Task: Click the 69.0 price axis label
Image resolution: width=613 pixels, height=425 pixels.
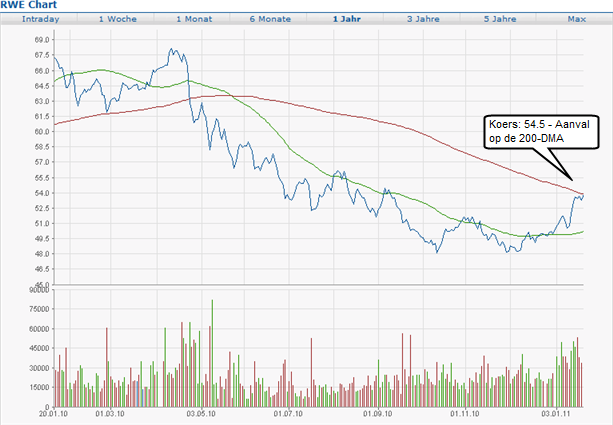Action: click(41, 40)
